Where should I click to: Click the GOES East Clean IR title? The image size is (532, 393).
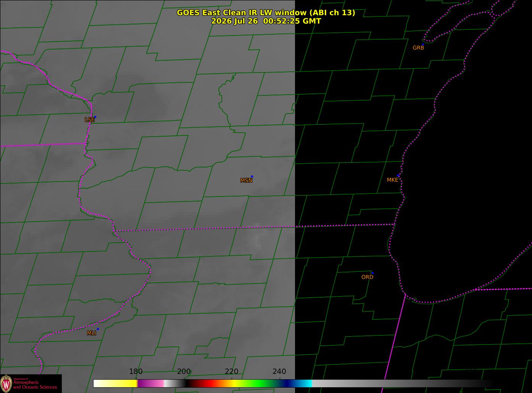(x=266, y=13)
